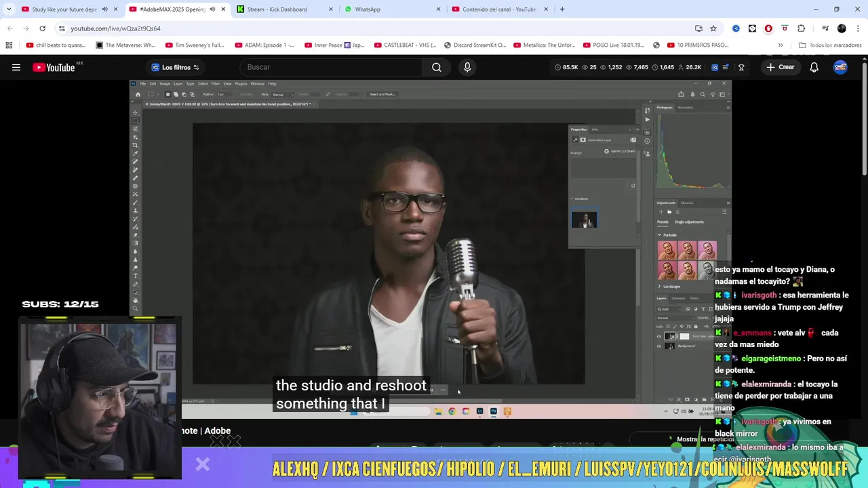
Task: Open chill beats to quara bookmark
Action: coord(56,45)
